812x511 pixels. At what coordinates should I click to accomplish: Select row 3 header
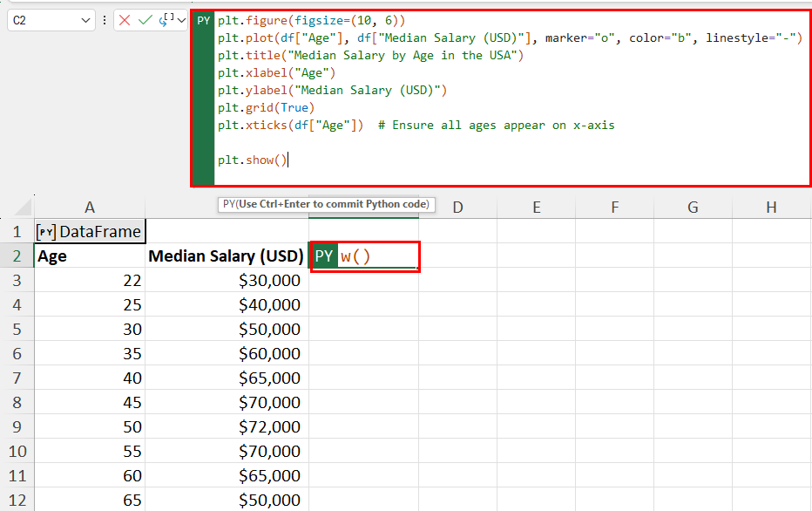coord(17,281)
